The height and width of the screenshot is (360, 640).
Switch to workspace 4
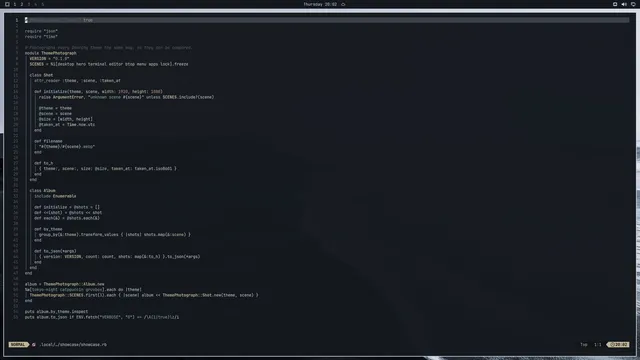pyautogui.click(x=36, y=4)
